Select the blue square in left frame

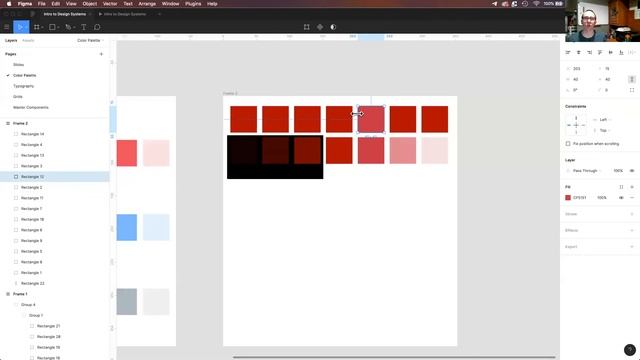coord(127,227)
